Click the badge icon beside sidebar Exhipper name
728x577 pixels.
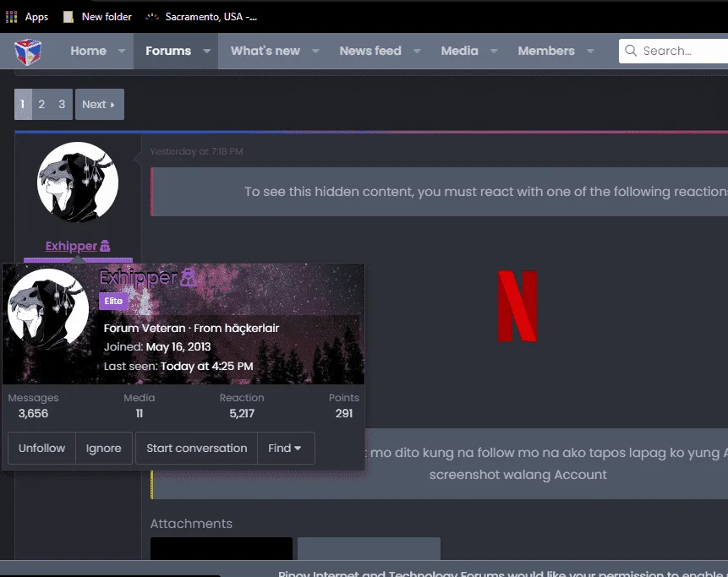106,246
